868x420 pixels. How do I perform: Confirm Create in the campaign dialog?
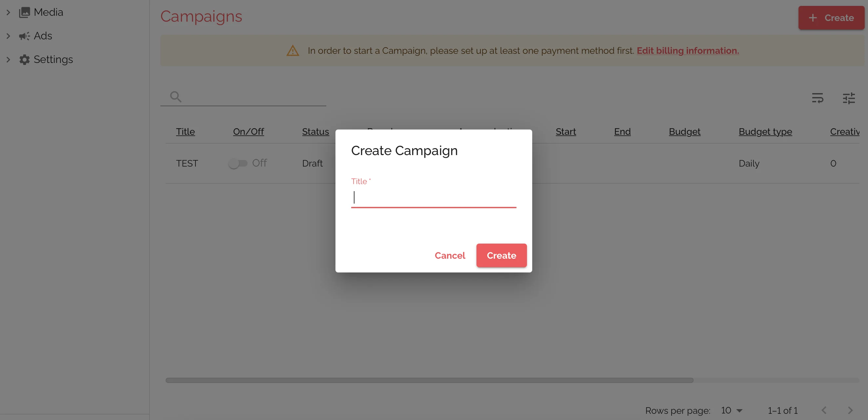click(x=501, y=255)
